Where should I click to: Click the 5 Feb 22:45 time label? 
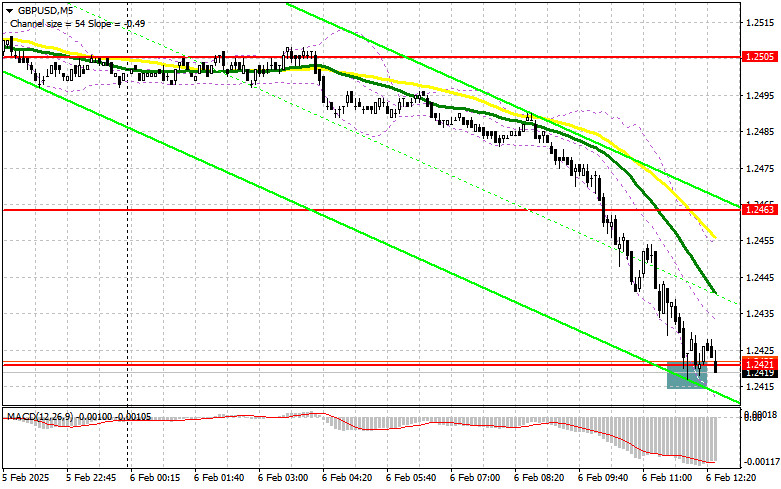tap(91, 478)
